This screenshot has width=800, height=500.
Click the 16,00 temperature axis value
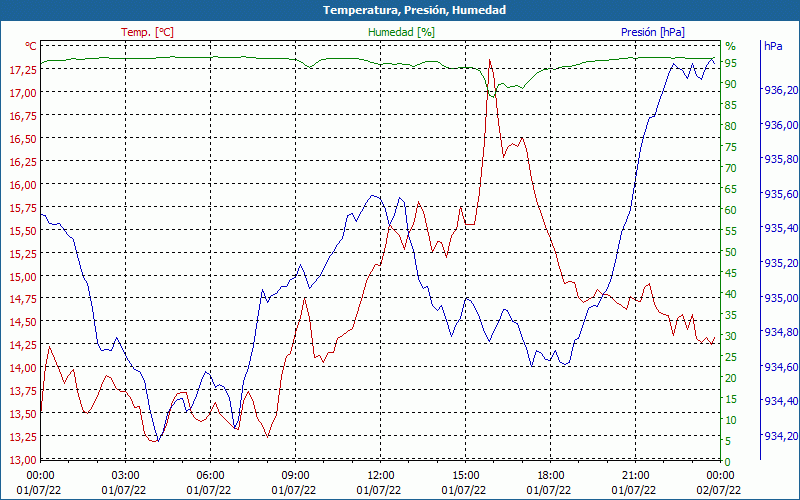22,185
